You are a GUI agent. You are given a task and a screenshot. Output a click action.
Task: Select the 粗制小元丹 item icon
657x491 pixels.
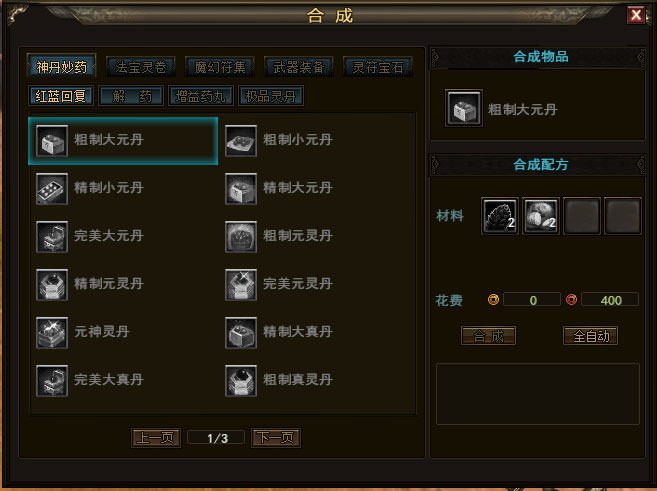241,141
